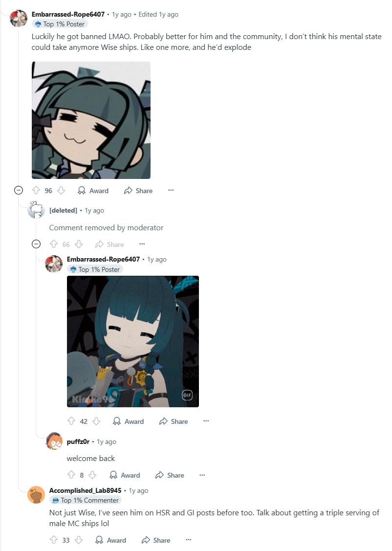The height and width of the screenshot is (551, 392).
Task: Upvote the GIF comment with 42 points
Action: coord(71,421)
